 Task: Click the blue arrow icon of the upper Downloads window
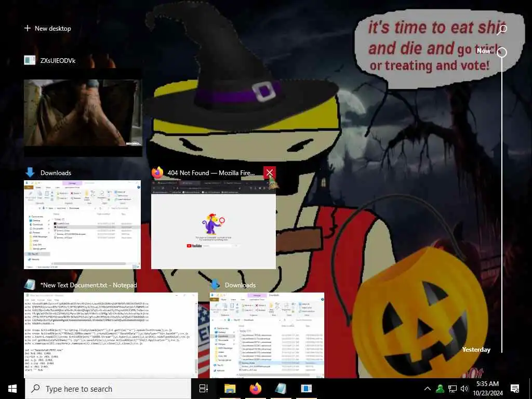30,172
